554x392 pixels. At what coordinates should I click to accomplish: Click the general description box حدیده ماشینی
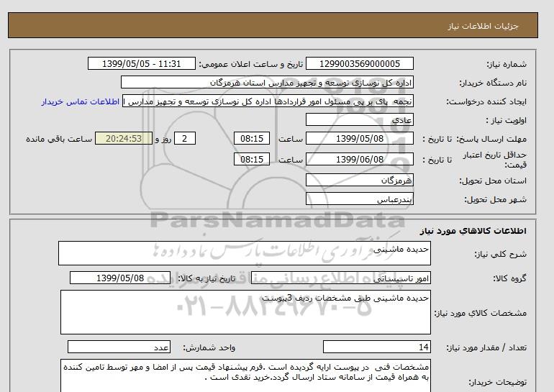[x=245, y=253]
